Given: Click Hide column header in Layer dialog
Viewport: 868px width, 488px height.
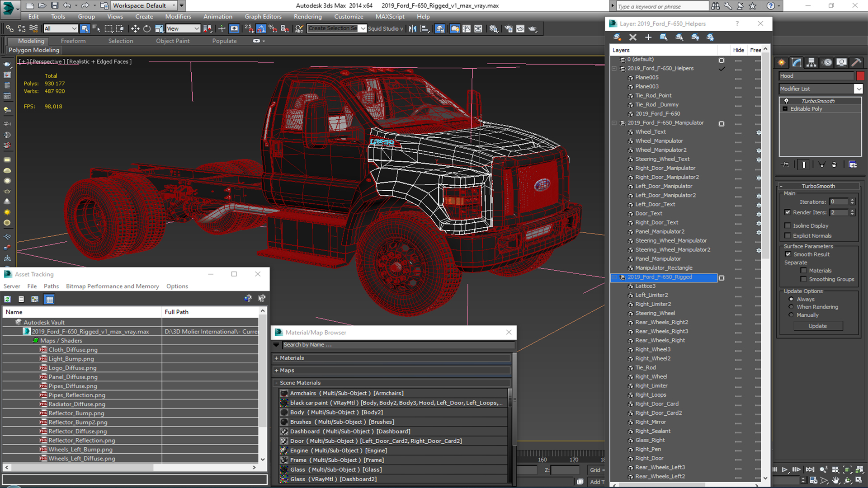Looking at the screenshot, I should pos(738,50).
